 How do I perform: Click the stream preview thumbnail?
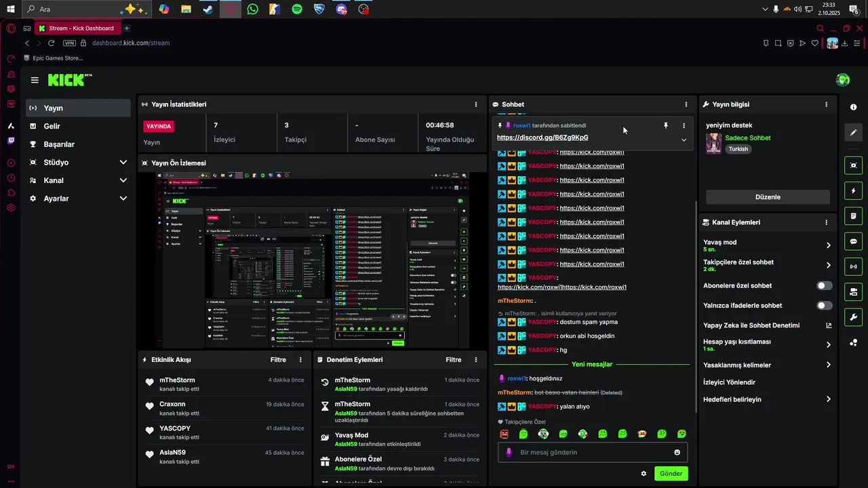coord(313,260)
